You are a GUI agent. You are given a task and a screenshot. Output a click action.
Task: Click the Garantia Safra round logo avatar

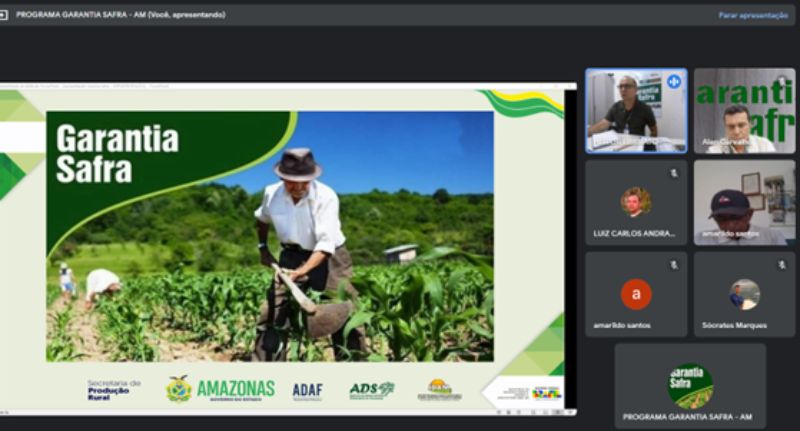690,384
